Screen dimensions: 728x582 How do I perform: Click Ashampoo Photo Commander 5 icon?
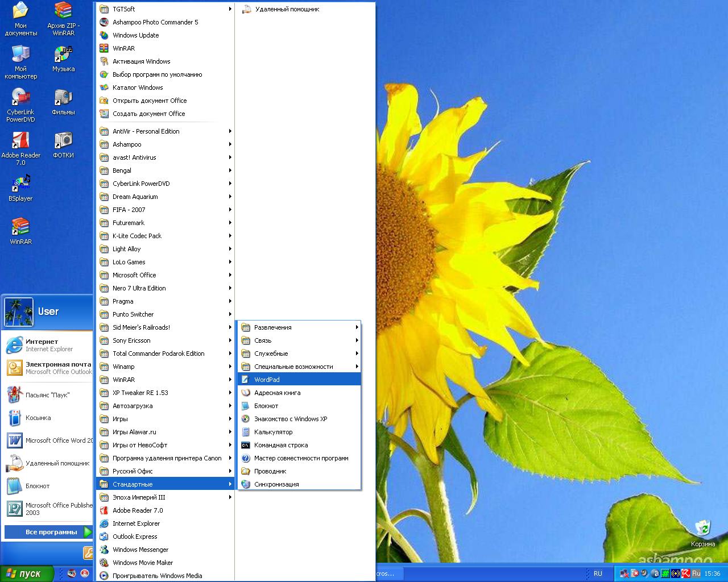[x=104, y=22]
